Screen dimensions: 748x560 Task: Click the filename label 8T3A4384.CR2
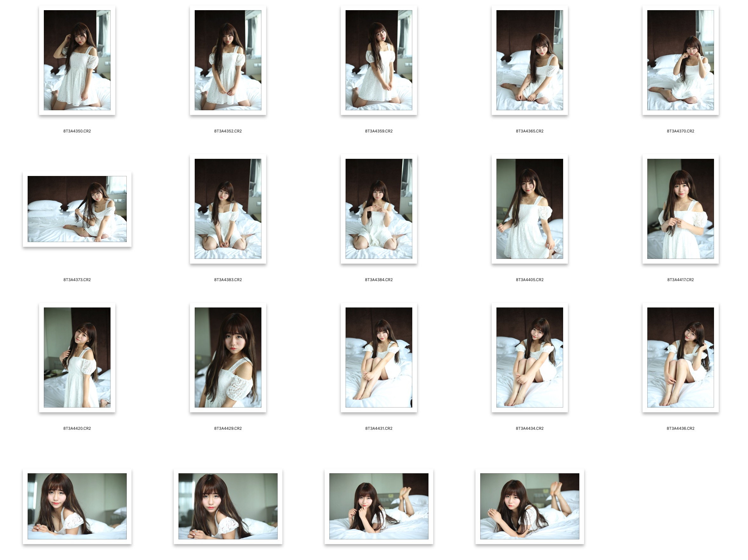(378, 280)
